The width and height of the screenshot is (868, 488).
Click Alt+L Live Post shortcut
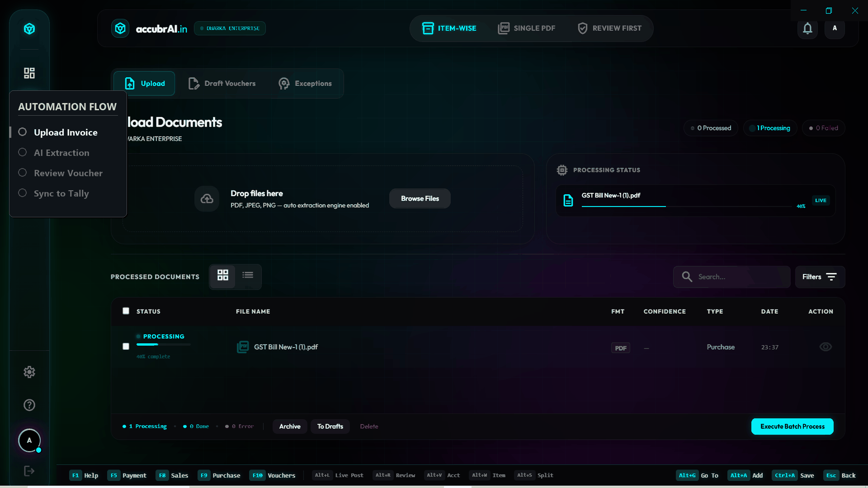click(x=338, y=475)
